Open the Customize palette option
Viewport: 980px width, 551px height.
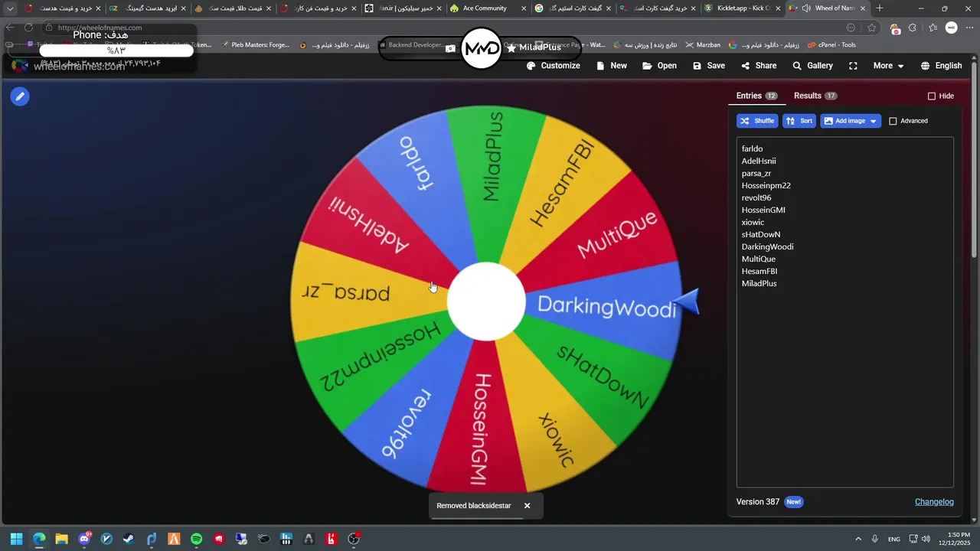point(554,66)
